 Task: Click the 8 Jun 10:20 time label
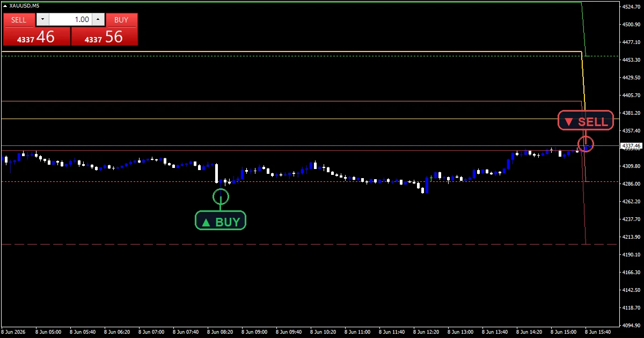(x=324, y=332)
